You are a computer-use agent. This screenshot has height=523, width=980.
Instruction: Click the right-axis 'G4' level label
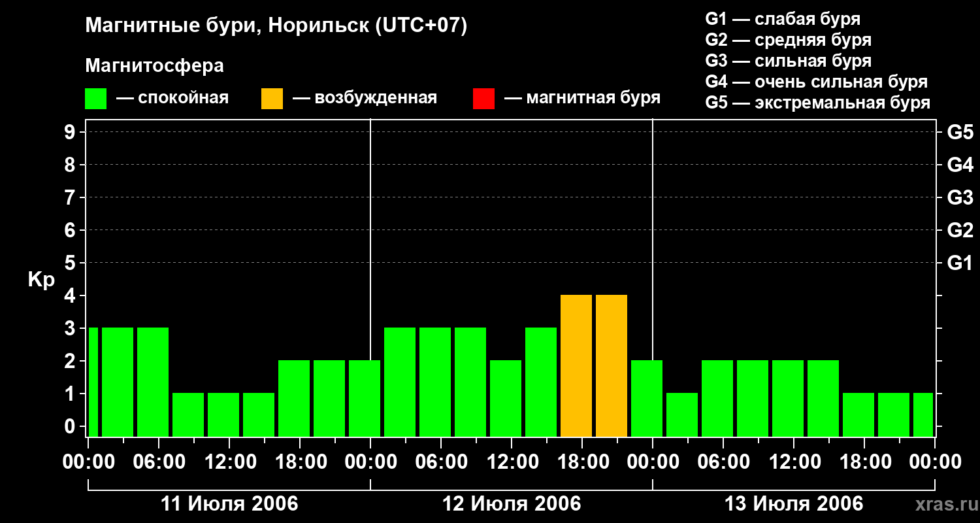[960, 165]
